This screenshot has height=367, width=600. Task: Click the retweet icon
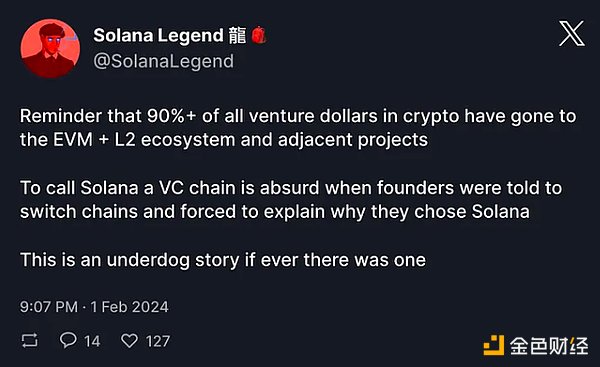(x=29, y=341)
